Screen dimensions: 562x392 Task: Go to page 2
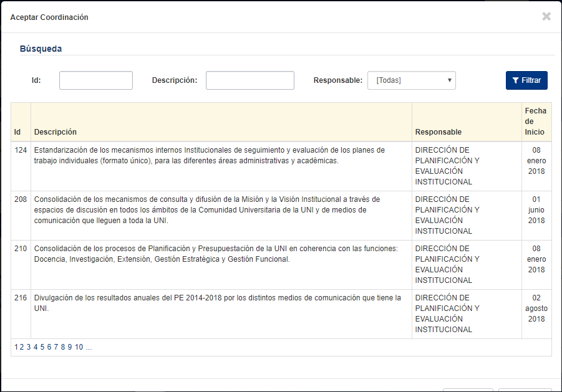(21, 347)
